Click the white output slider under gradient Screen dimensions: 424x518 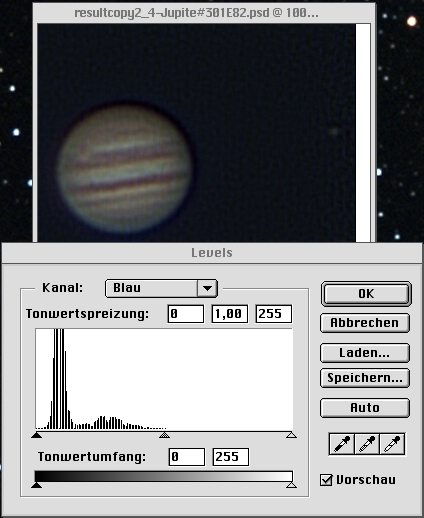(292, 485)
